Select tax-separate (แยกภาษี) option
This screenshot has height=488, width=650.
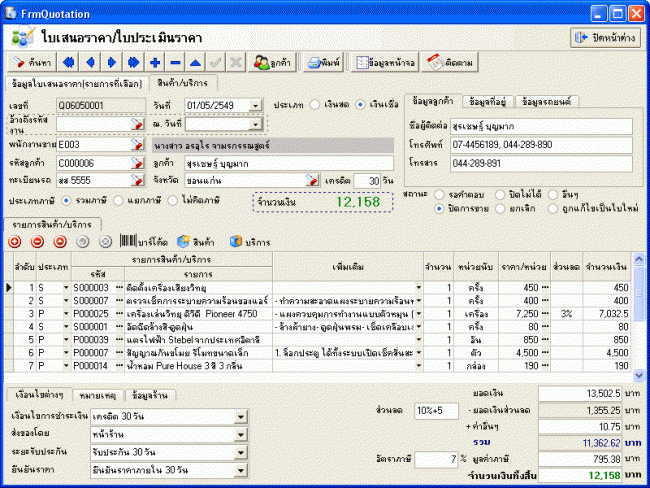tap(118, 201)
